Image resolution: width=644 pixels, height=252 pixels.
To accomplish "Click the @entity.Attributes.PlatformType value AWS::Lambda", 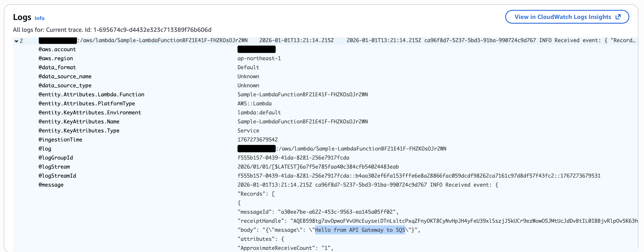I will 255,104.
